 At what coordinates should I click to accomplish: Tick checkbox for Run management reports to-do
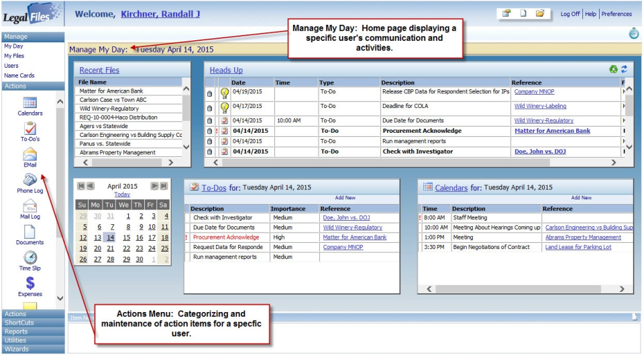click(188, 257)
